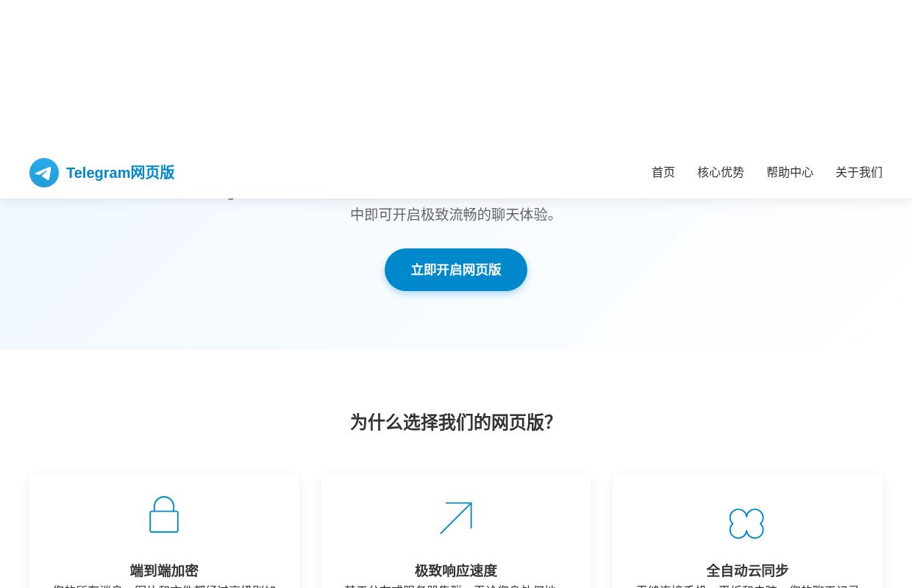This screenshot has height=588, width=912.
Task: Open the 关于我们 navigation item
Action: pyautogui.click(x=858, y=172)
